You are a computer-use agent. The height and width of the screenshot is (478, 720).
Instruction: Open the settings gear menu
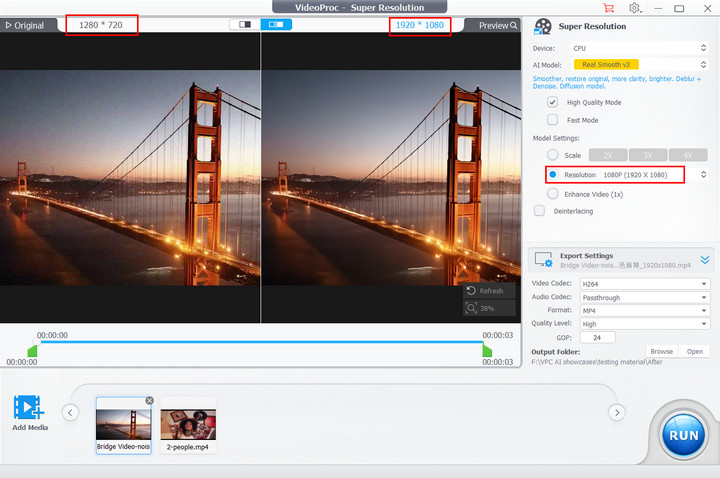[635, 8]
